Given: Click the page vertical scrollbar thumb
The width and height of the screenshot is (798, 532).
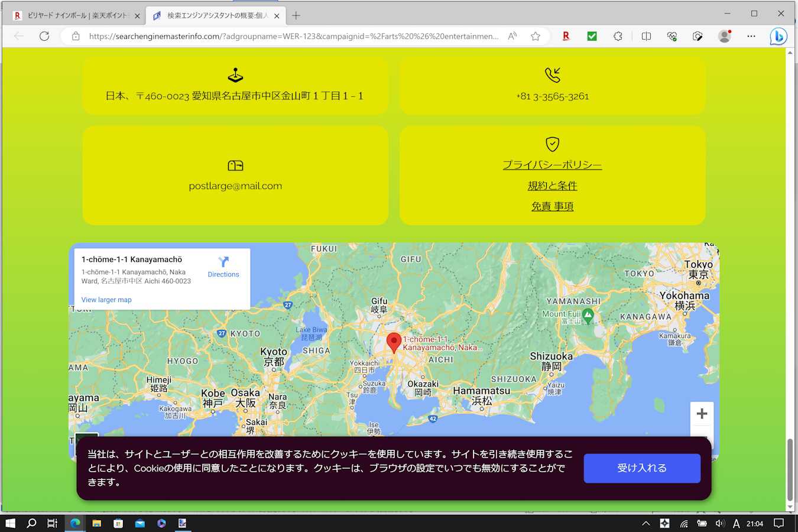Looking at the screenshot, I should (790, 470).
